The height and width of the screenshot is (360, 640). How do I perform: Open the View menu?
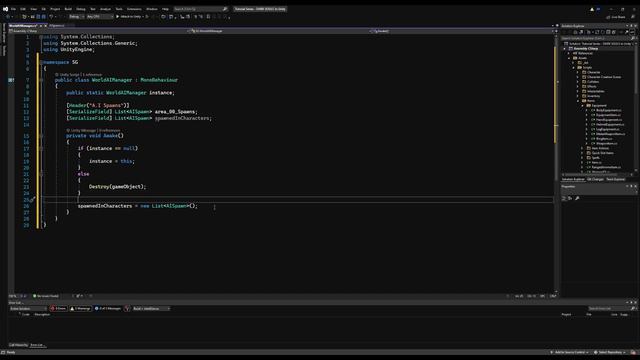[33, 9]
